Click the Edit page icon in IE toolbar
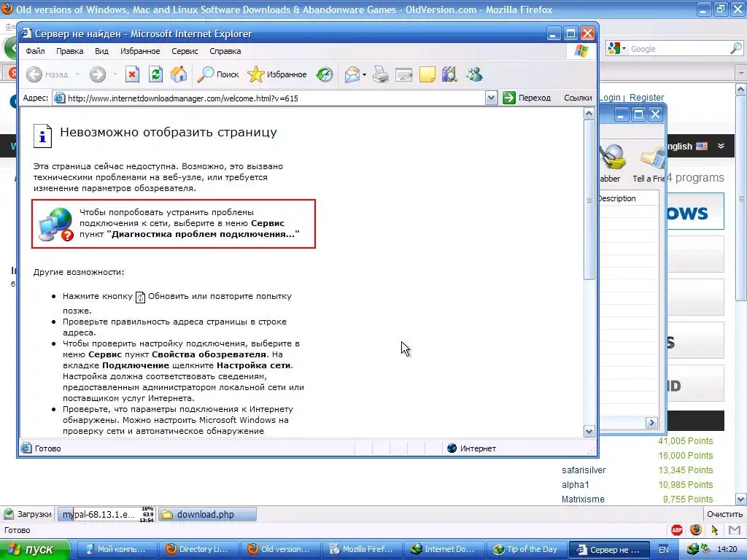Viewport: 747px width, 560px height. 403,75
